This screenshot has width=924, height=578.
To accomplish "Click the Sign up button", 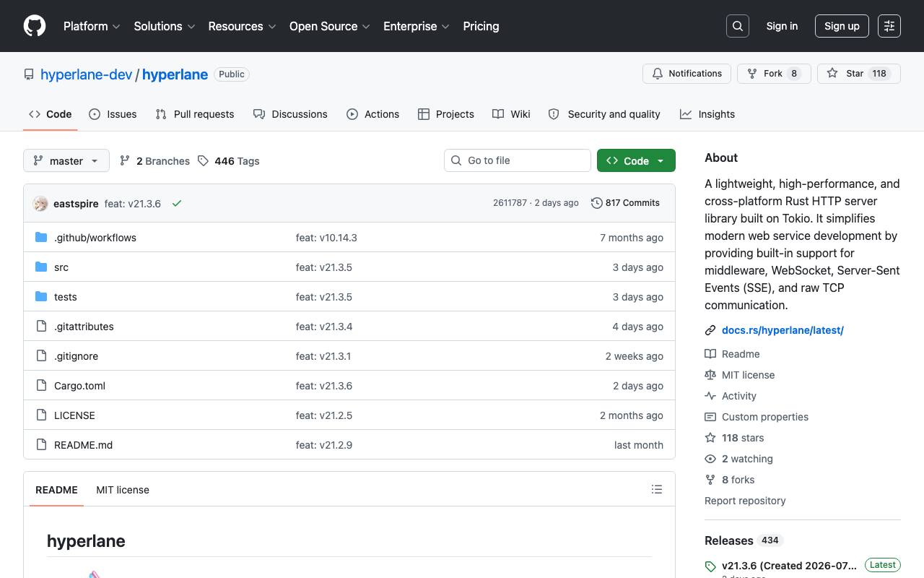I will [842, 26].
